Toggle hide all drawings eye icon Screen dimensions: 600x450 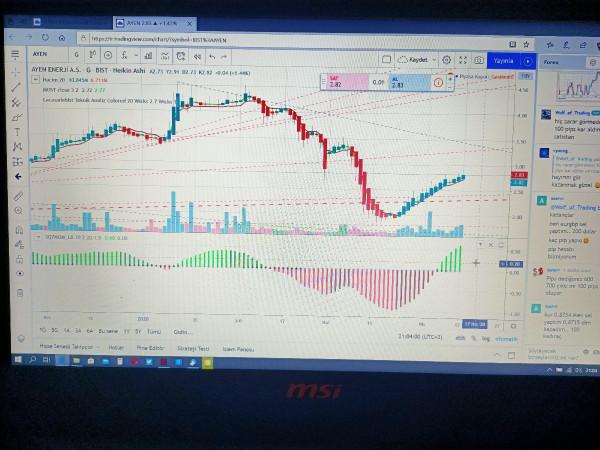pyautogui.click(x=20, y=274)
